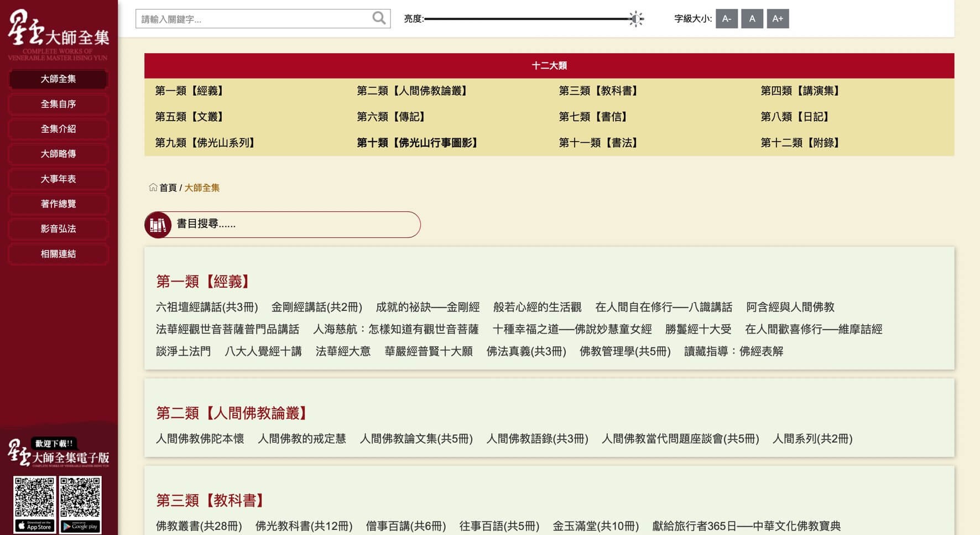
Task: Open the App Store download badge
Action: click(x=34, y=526)
